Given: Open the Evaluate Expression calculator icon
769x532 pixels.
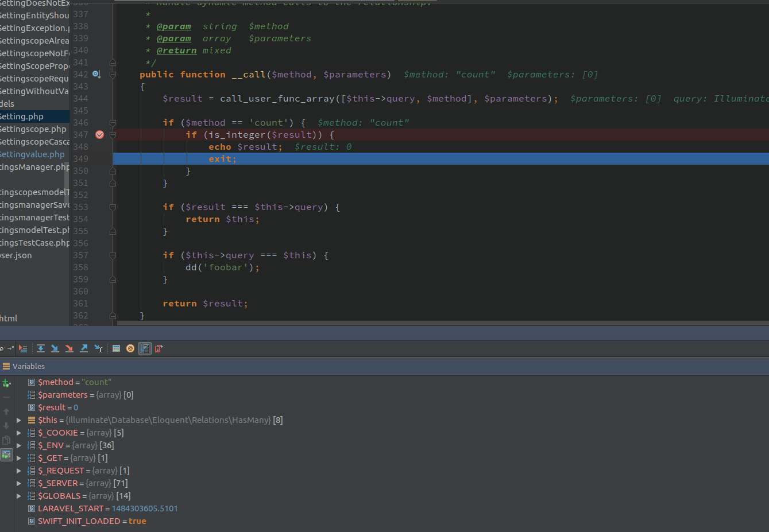Looking at the screenshot, I should click(x=116, y=348).
